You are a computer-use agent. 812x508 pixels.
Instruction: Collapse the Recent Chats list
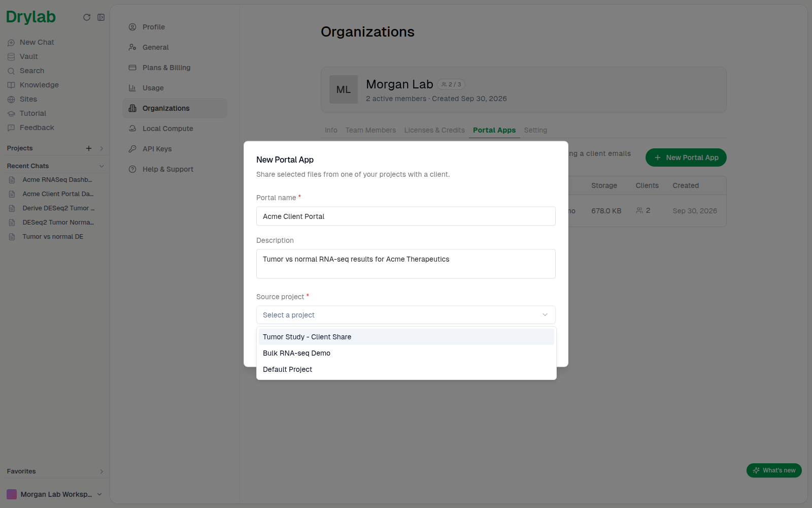pyautogui.click(x=101, y=166)
